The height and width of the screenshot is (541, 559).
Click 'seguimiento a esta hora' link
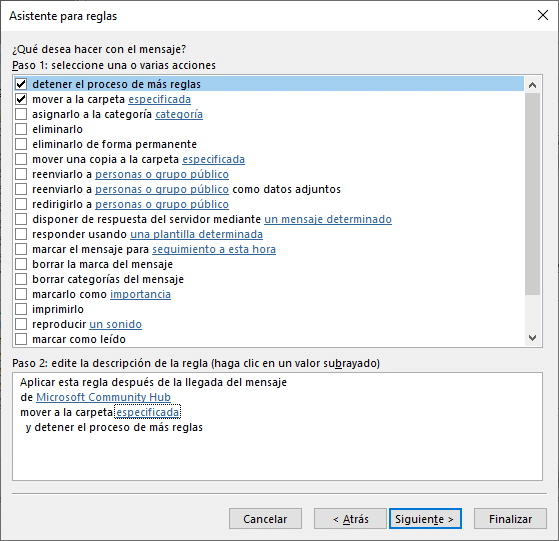point(214,249)
